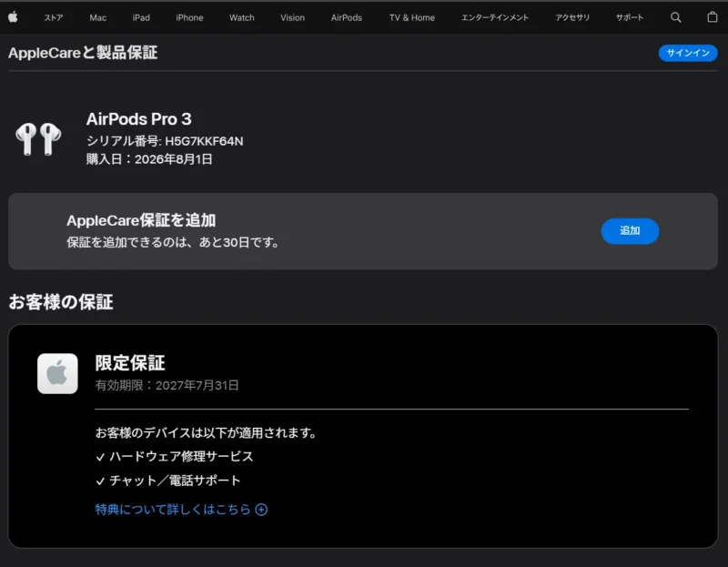728x567 pixels.
Task: Select serial number text H5G7KKF64N
Action: (204, 141)
